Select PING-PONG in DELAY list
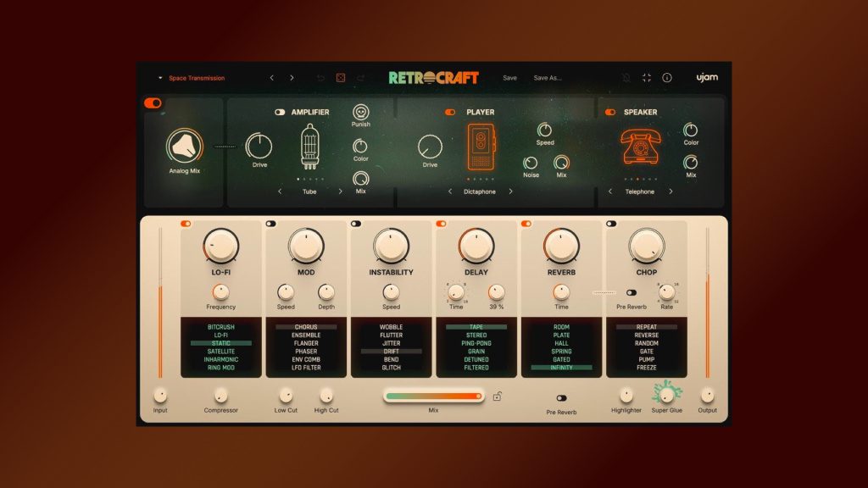Screen dimensions: 868x488 476,343
